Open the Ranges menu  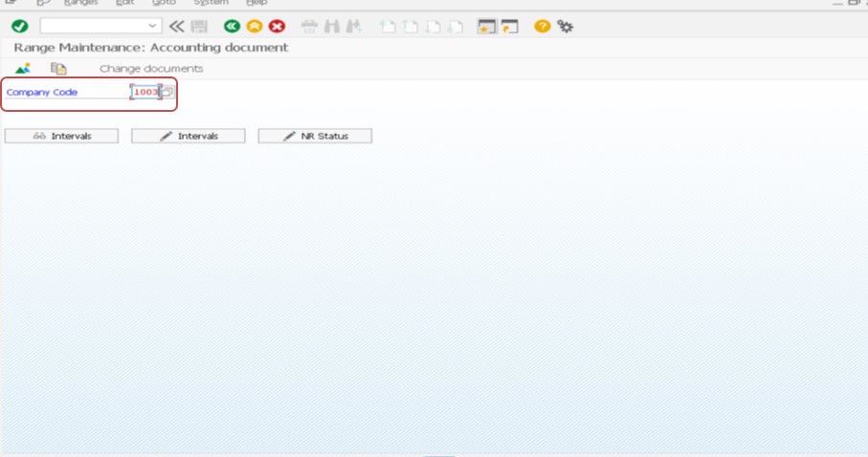(80, 3)
